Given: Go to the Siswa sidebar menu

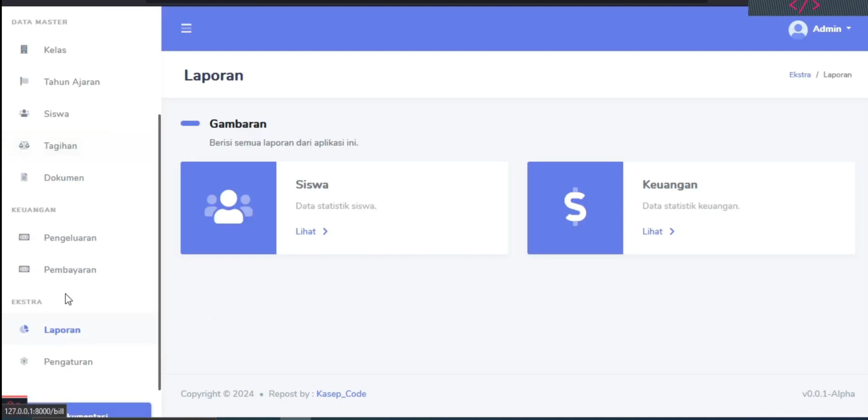Looking at the screenshot, I should (80, 114).
